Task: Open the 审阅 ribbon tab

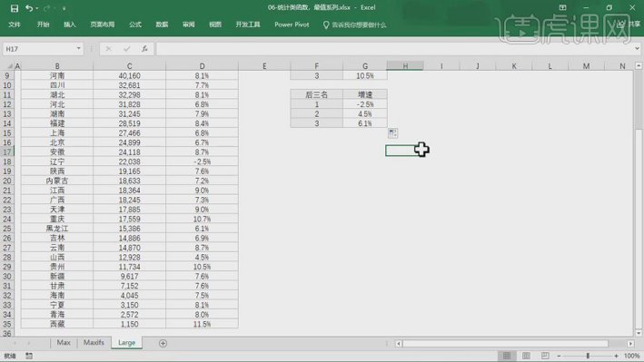Action: 189,24
